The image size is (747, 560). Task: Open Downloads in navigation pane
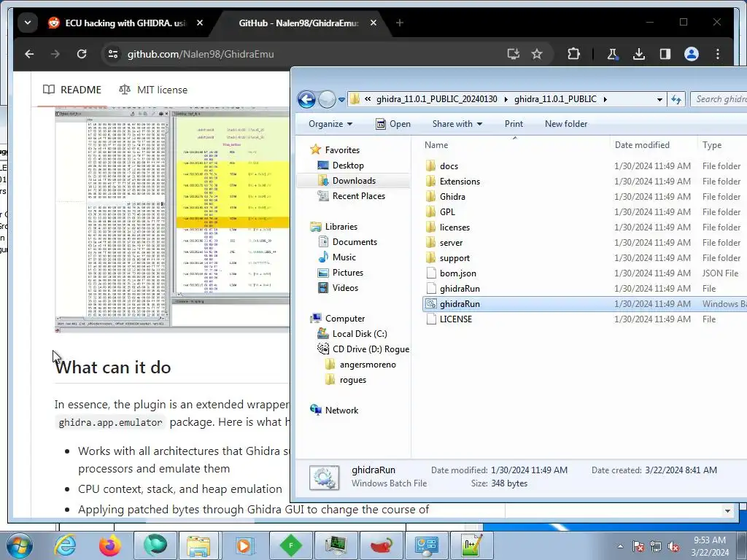[354, 181]
